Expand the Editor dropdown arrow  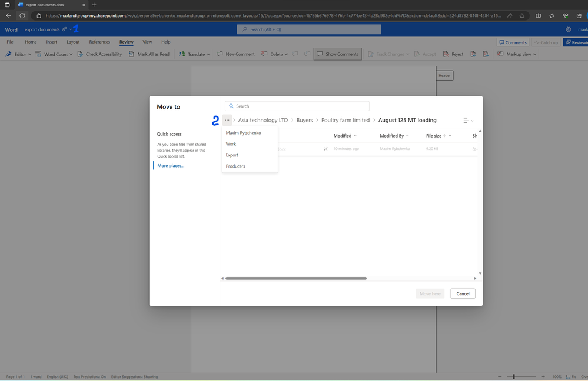[29, 54]
